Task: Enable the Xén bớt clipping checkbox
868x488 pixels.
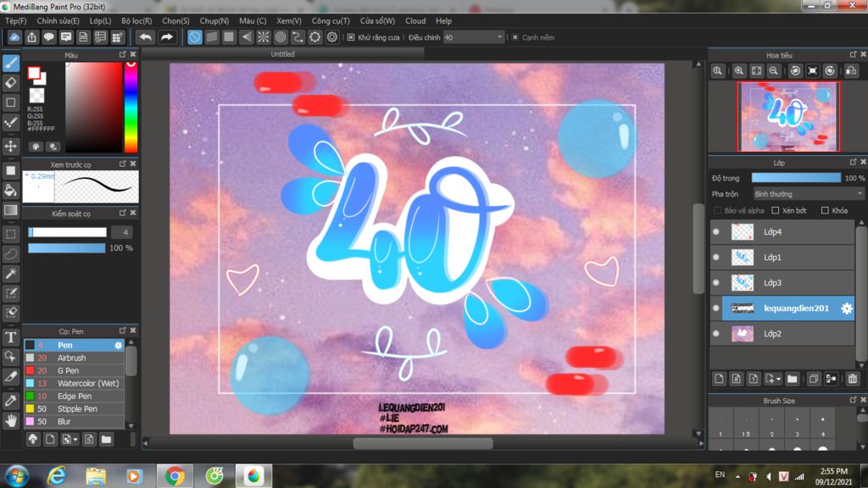Action: point(775,210)
